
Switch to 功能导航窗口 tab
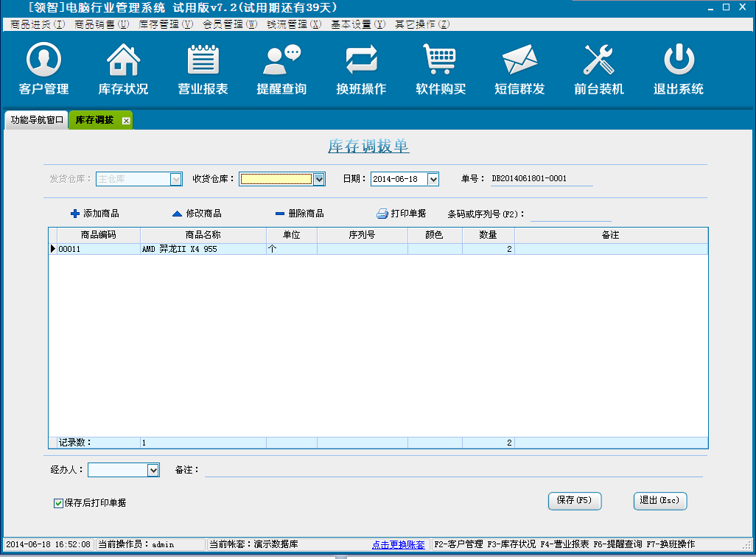pos(37,120)
